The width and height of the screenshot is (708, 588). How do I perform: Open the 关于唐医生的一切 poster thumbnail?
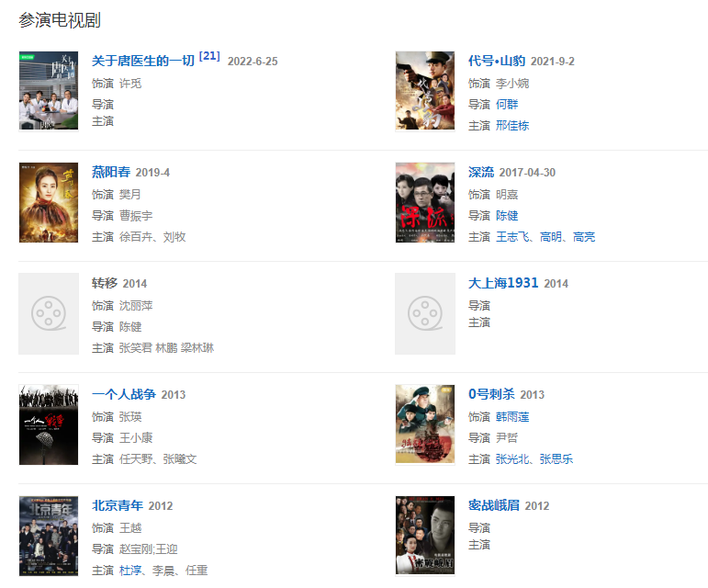pyautogui.click(x=49, y=90)
